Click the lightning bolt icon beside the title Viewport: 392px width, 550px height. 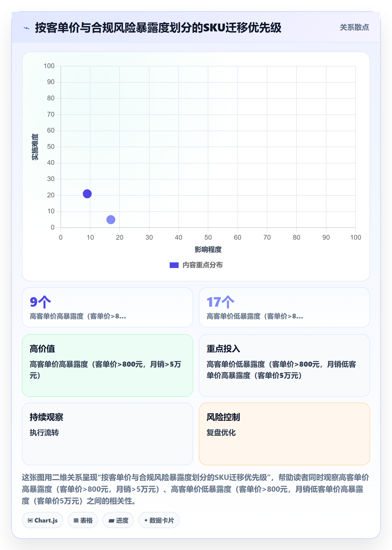click(x=27, y=28)
